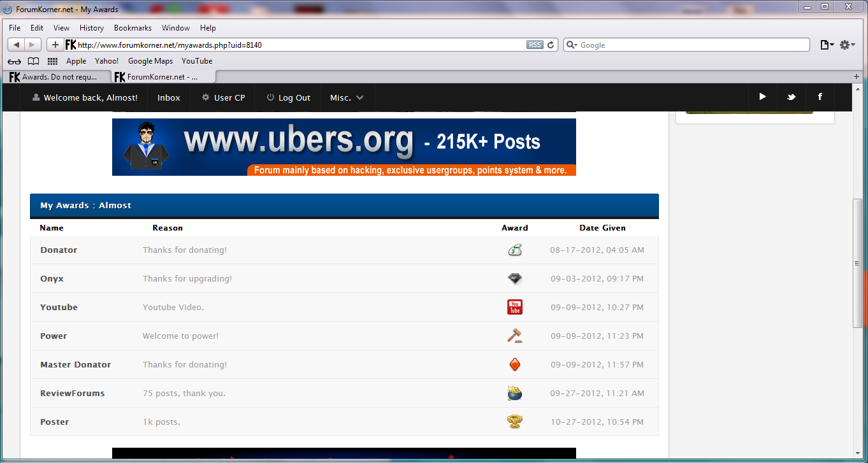Click the Award column header
Image resolution: width=868 pixels, height=463 pixels.
point(515,228)
